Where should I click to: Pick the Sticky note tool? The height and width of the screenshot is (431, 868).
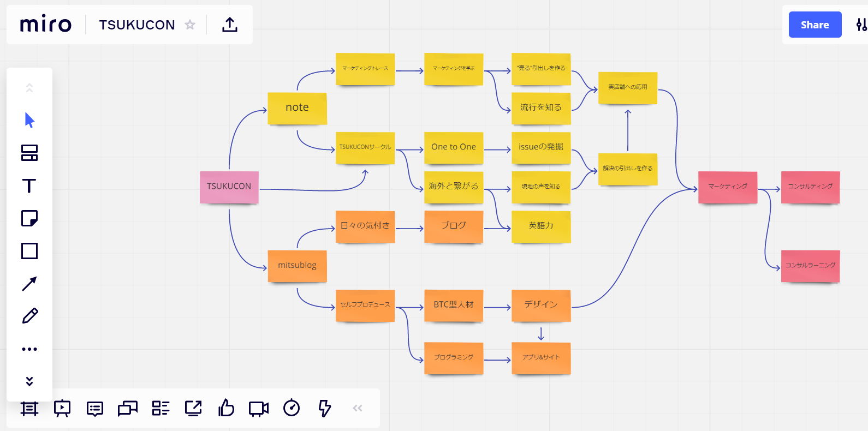point(29,218)
